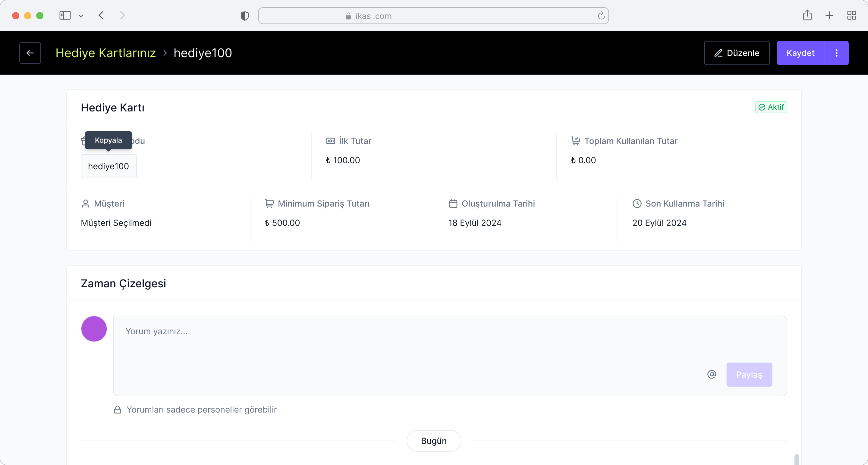Show the tab overview grid icon

click(x=851, y=15)
